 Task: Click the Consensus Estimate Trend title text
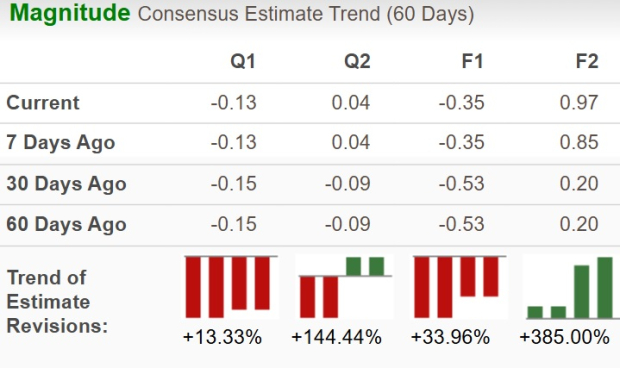coord(306,14)
